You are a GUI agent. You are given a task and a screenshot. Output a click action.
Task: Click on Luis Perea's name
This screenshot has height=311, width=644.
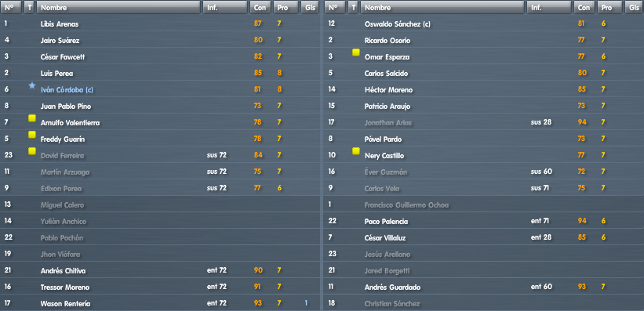(57, 74)
